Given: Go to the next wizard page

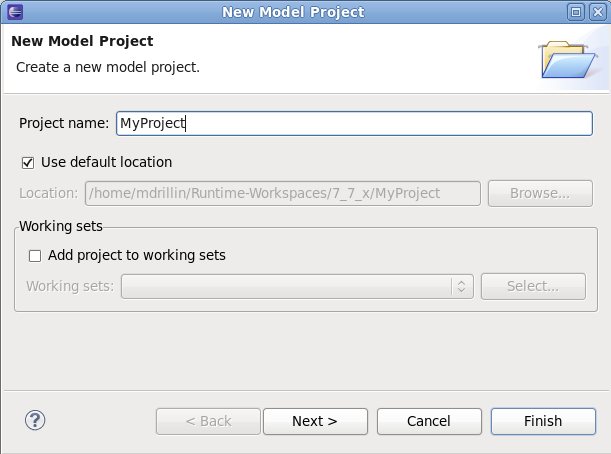Looking at the screenshot, I should click(315, 421).
